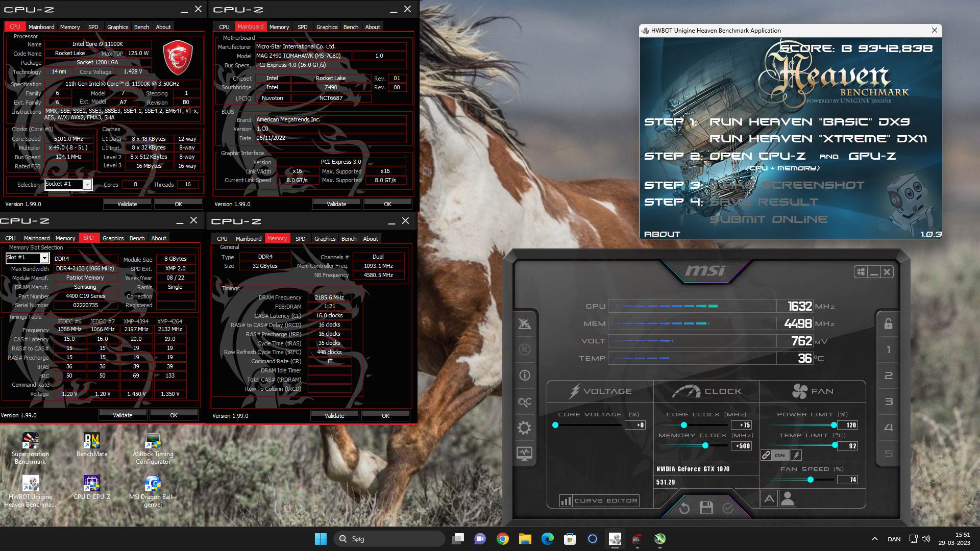Viewport: 980px width, 551px height.
Task: Open Google Chrome from the taskbar
Action: click(x=503, y=539)
